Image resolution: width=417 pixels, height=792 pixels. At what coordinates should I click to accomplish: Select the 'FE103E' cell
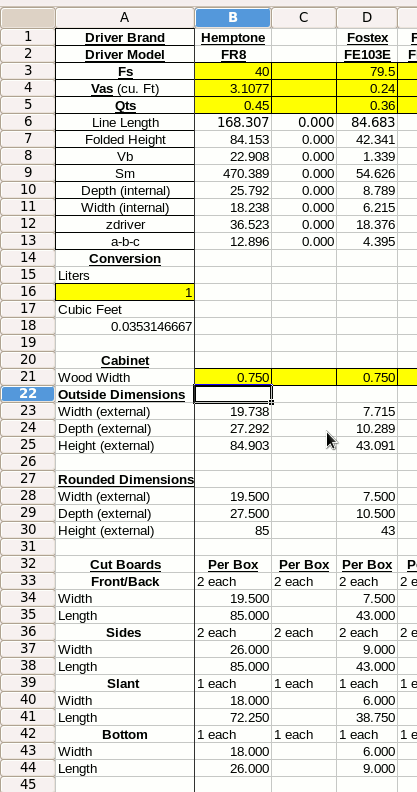367,55
